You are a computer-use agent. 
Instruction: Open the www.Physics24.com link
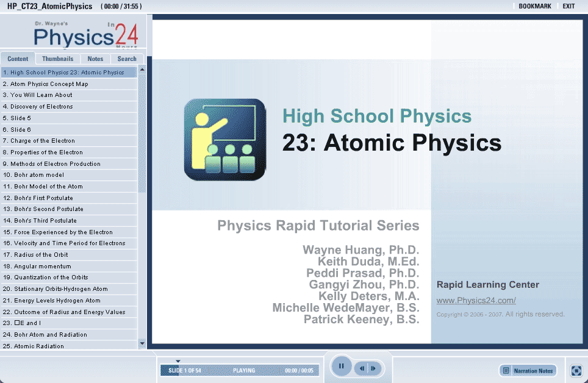[x=476, y=301]
